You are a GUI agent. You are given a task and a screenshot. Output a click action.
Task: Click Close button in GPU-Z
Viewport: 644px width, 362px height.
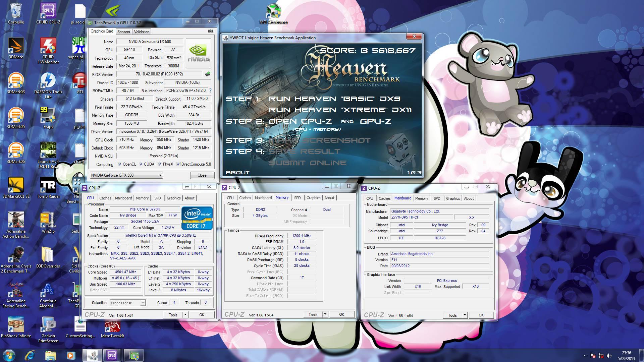click(x=202, y=175)
